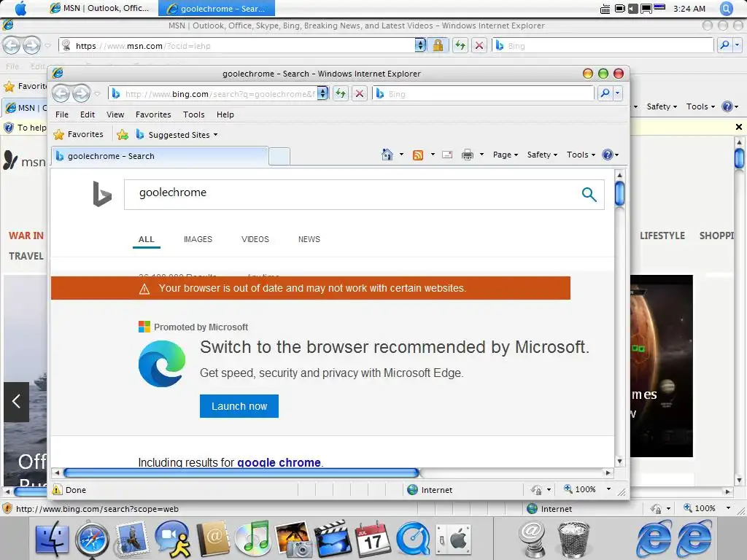Click the lock security icon in MSN window
Image resolution: width=747 pixels, height=560 pixels.
tap(438, 46)
